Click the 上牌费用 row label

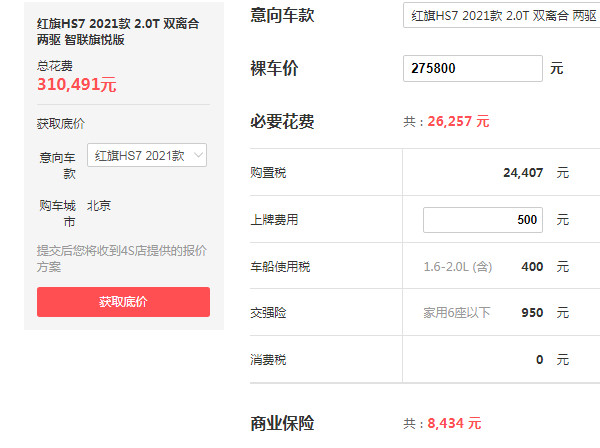click(274, 220)
